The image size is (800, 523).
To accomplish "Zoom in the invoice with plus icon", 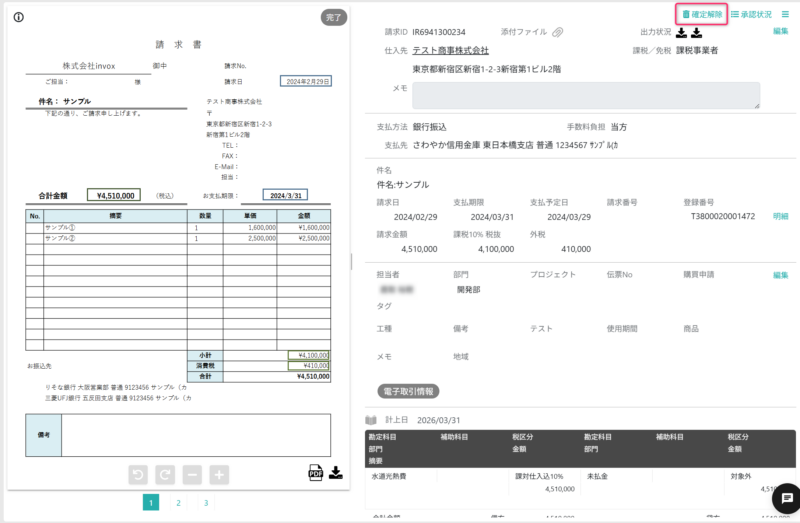I will (x=218, y=475).
